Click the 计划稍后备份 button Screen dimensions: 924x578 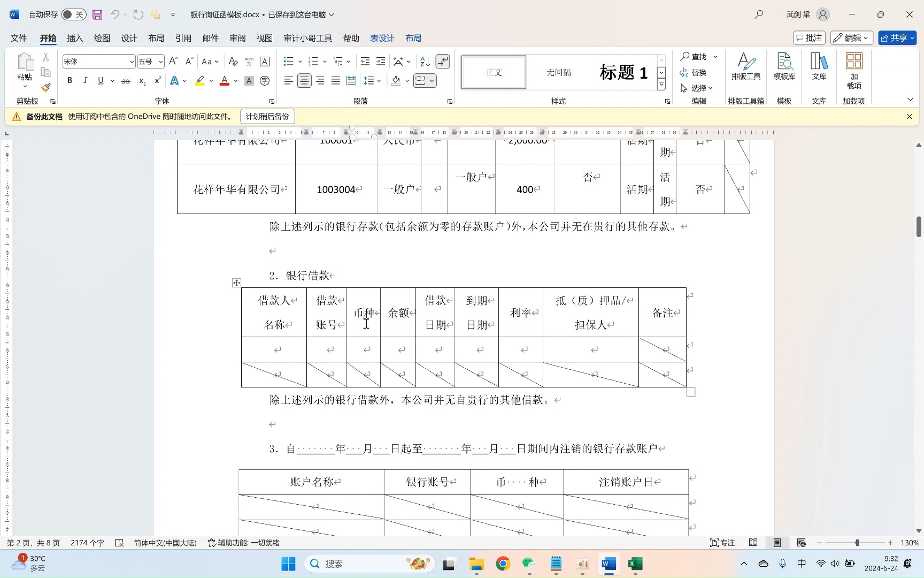pos(267,116)
